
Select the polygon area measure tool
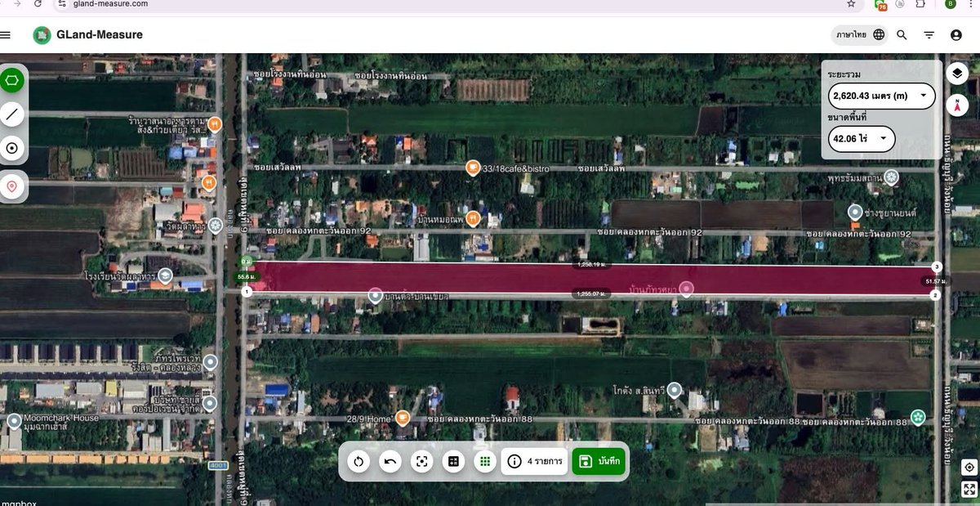[x=12, y=80]
